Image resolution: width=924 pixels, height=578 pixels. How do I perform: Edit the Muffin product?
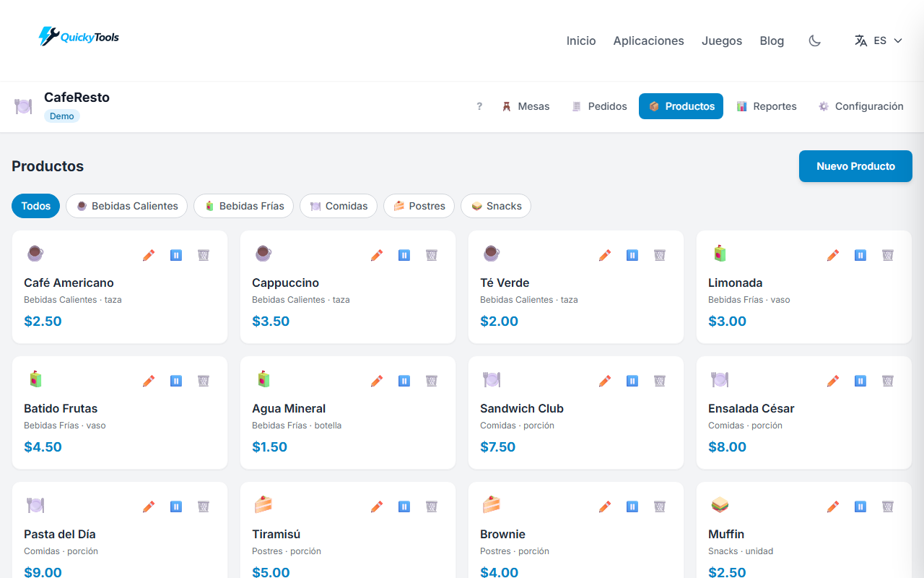pos(832,506)
